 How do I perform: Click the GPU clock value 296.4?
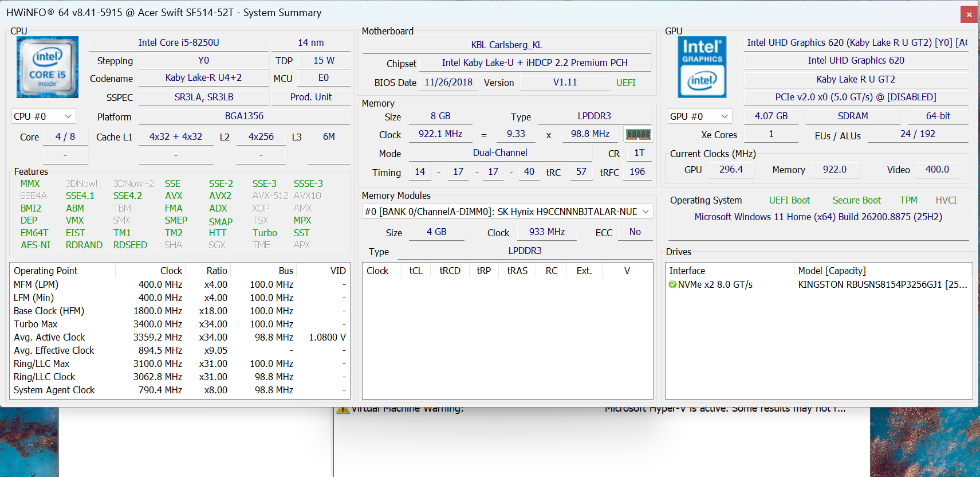coord(731,169)
